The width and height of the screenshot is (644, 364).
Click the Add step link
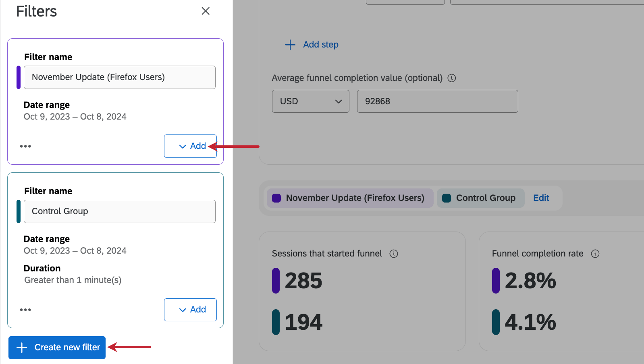(x=321, y=45)
